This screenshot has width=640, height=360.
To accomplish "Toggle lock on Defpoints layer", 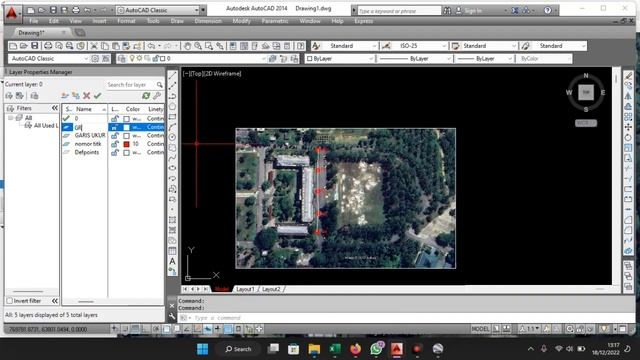I will click(x=115, y=152).
